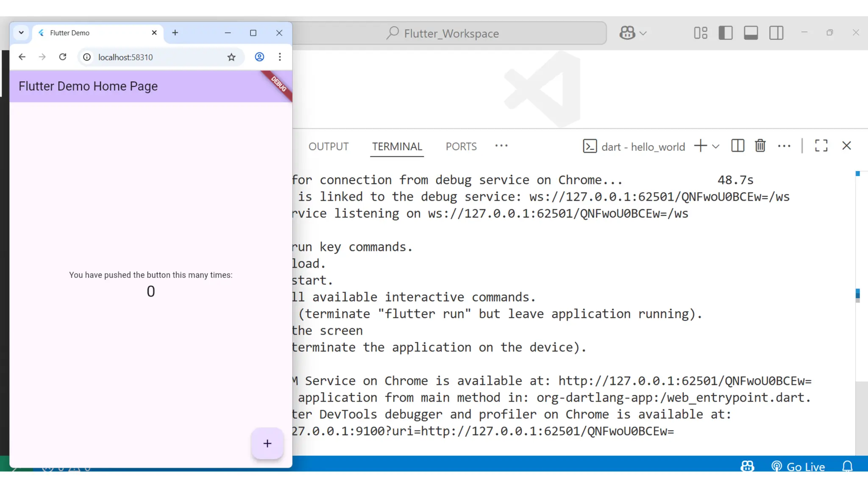Screen dimensions: 868x488
Task: Switch to the OUTPUT tab
Action: pyautogui.click(x=328, y=147)
